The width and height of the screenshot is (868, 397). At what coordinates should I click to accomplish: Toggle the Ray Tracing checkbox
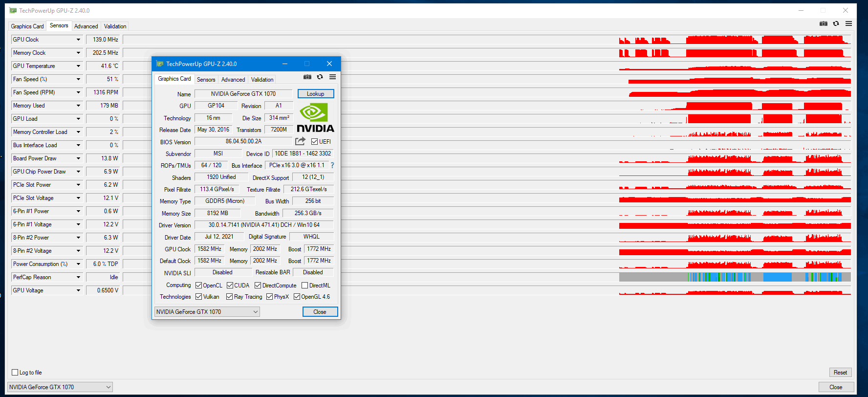point(230,297)
